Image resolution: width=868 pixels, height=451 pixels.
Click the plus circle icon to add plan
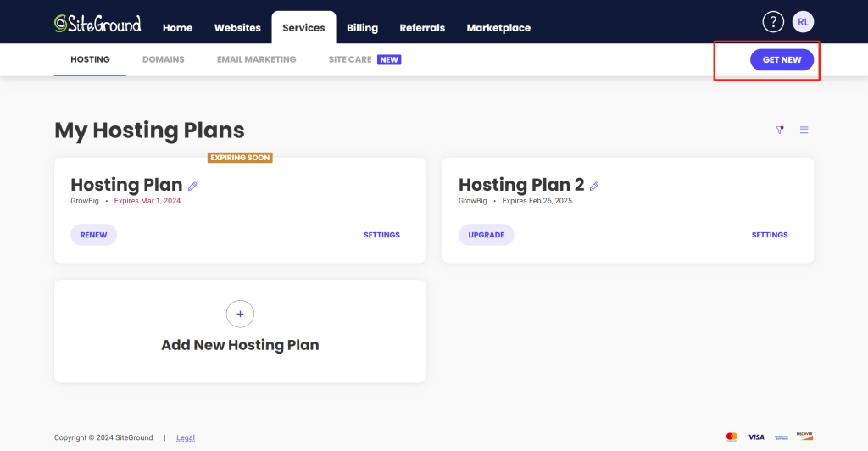(240, 314)
